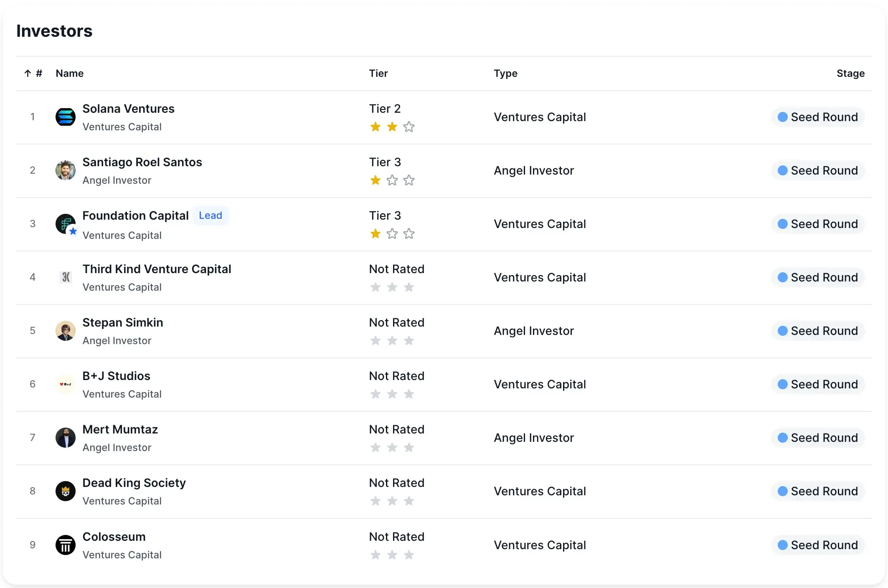The image size is (888, 588).
Task: Click the Seed Round tag for Solana Ventures
Action: click(818, 117)
